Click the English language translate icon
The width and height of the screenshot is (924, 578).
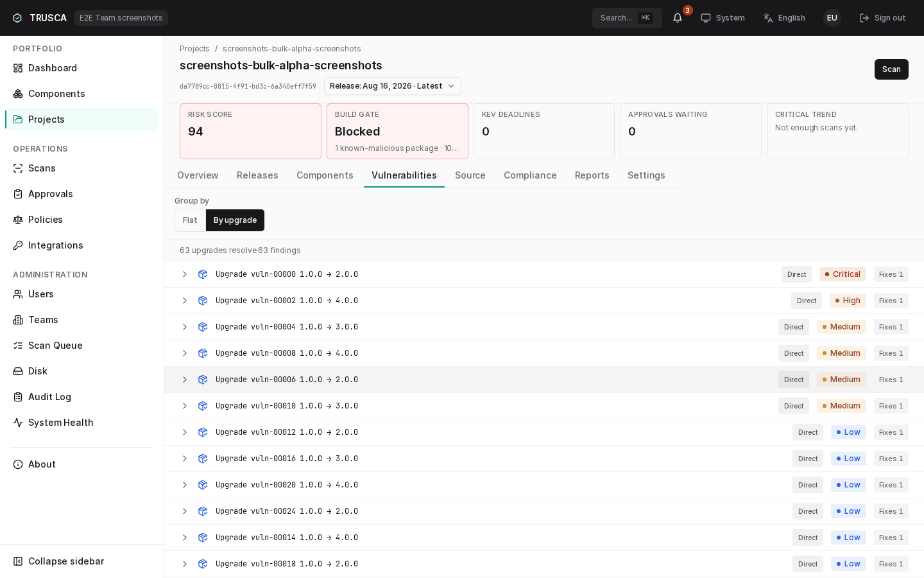coord(768,18)
